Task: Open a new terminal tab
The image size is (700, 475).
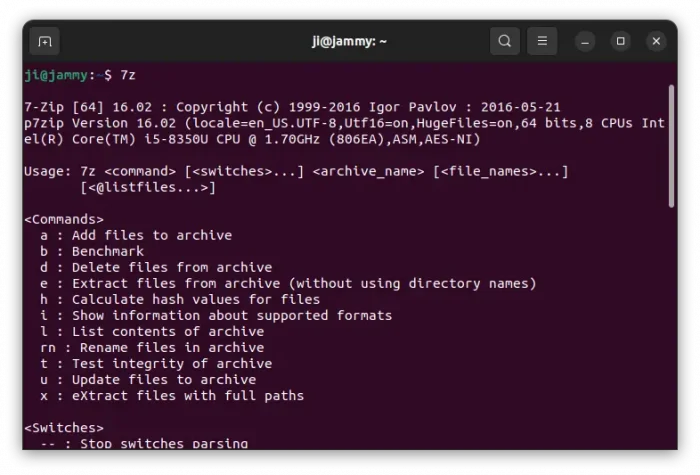Action: (x=43, y=41)
